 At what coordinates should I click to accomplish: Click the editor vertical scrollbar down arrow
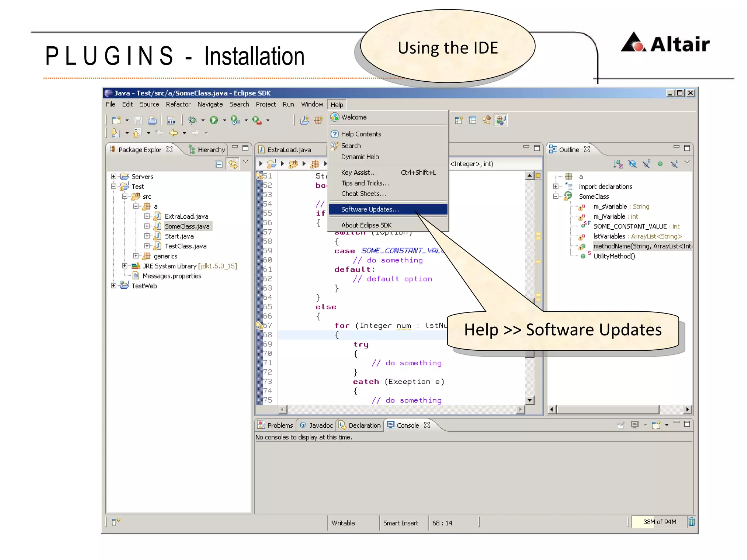[530, 400]
